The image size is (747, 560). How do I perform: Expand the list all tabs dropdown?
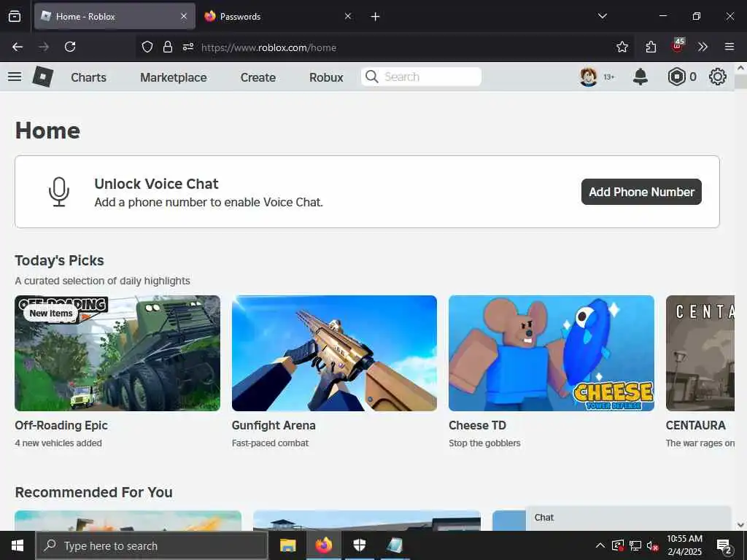click(603, 16)
